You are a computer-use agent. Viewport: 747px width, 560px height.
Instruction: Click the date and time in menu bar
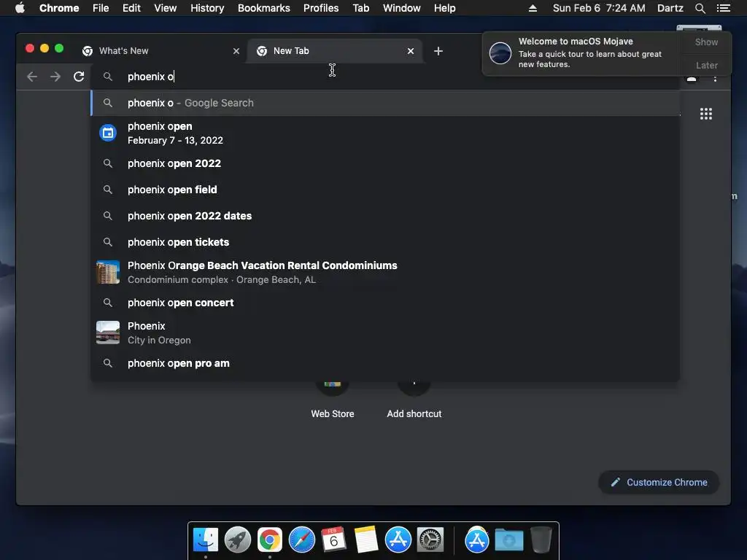click(x=599, y=8)
